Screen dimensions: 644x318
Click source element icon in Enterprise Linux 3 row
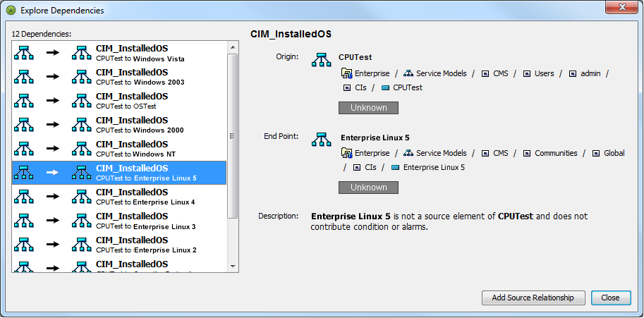[x=23, y=220]
